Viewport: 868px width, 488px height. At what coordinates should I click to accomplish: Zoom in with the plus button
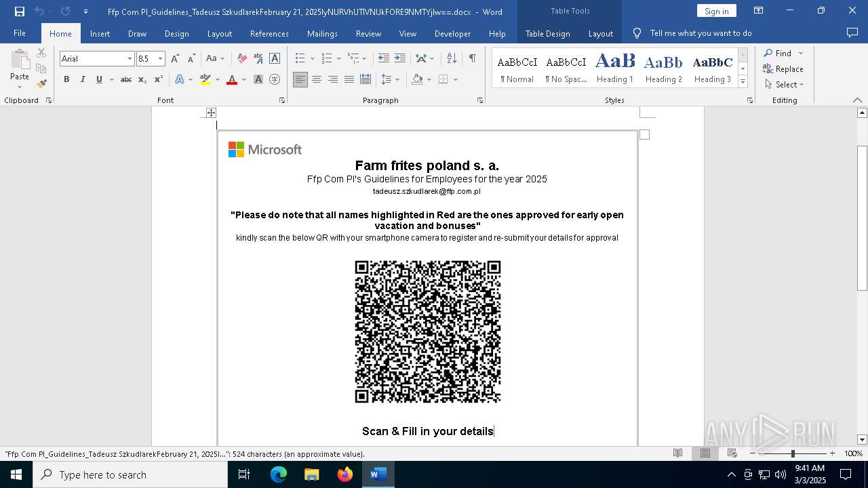click(833, 453)
